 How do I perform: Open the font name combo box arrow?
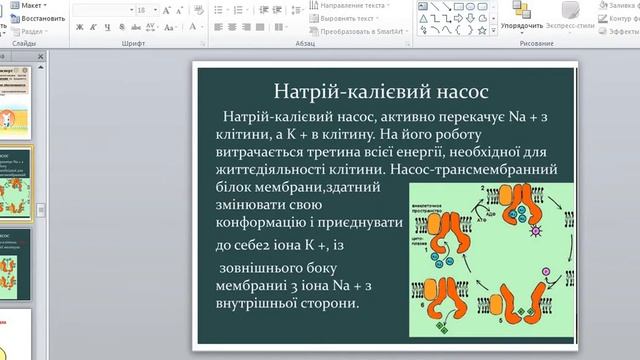tap(131, 10)
